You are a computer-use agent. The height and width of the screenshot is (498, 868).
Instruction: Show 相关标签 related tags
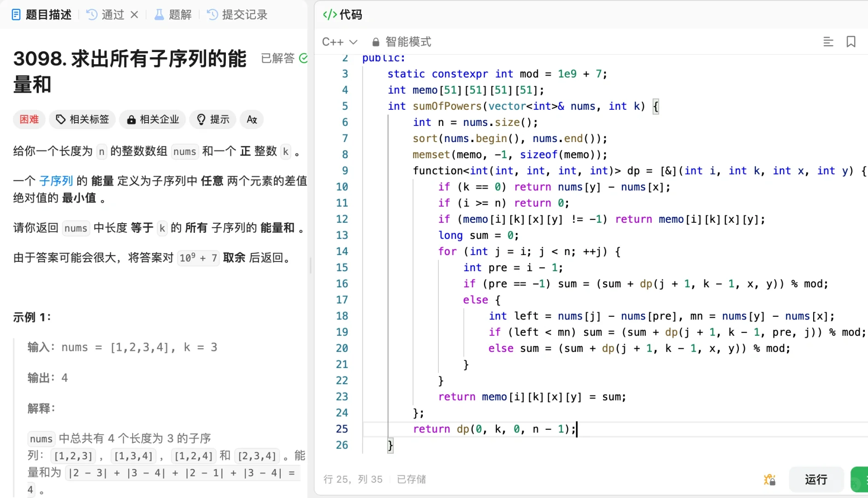click(x=83, y=119)
